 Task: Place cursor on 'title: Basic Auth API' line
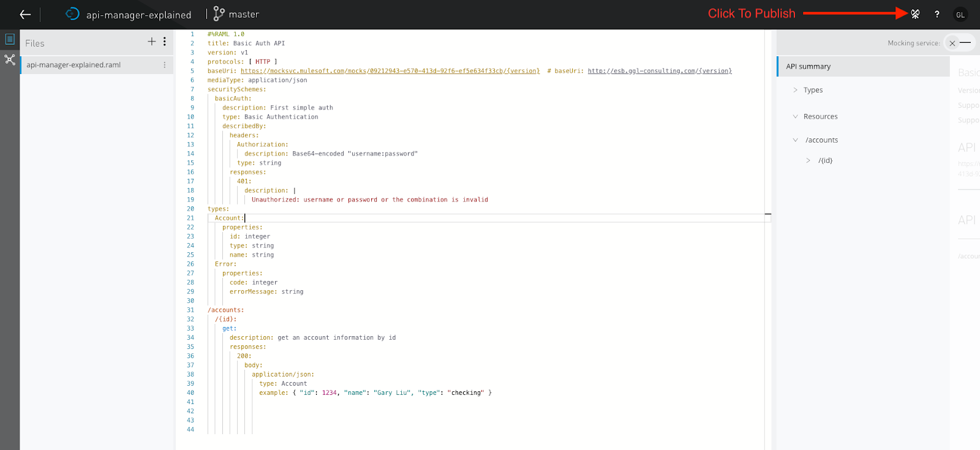[x=246, y=43]
